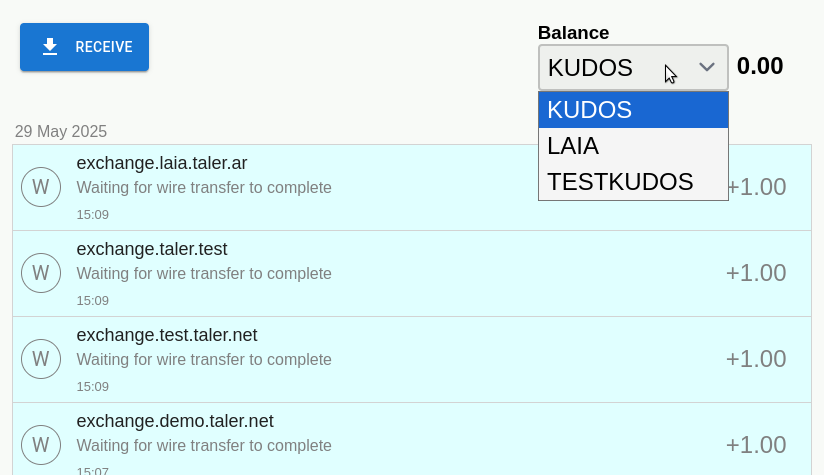Click the +1.00 amount for exchange.taler.test
This screenshot has width=824, height=475.
[x=755, y=273]
